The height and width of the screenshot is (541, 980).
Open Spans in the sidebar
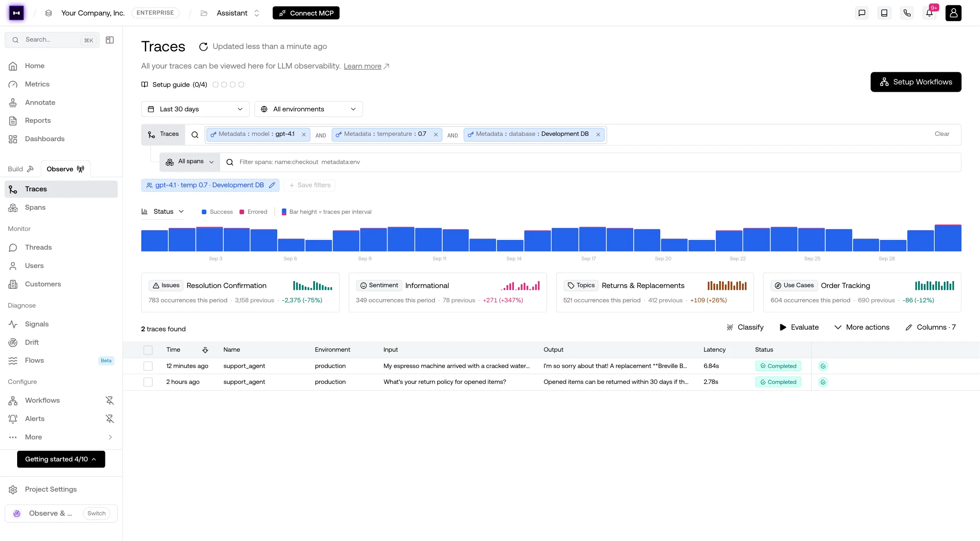tap(61, 208)
